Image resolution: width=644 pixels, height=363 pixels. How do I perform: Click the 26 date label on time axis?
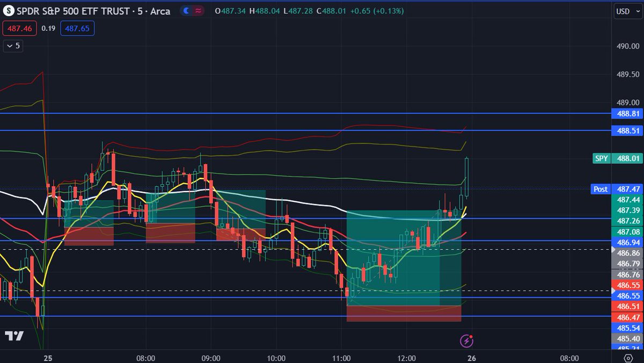pos(471,358)
